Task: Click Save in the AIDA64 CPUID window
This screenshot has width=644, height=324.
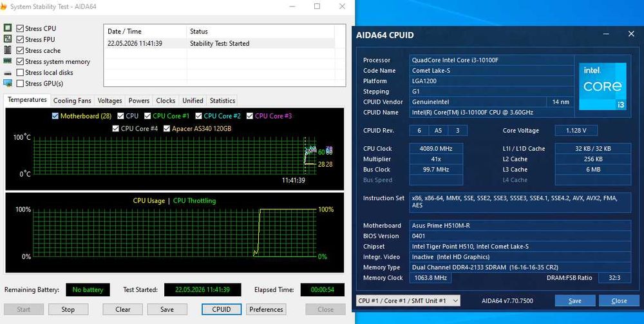Action: 574,301
